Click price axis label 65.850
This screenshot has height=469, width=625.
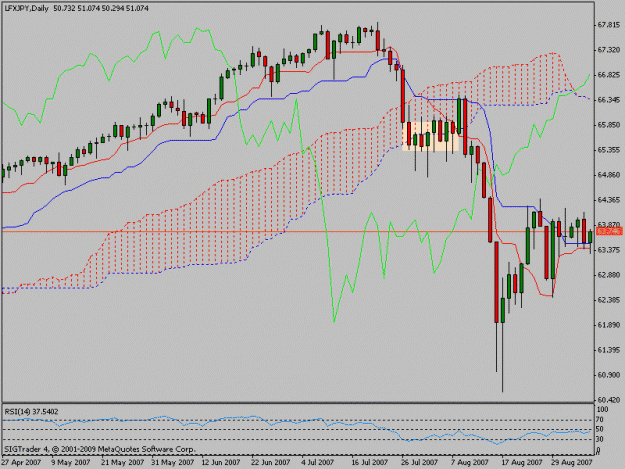click(609, 125)
